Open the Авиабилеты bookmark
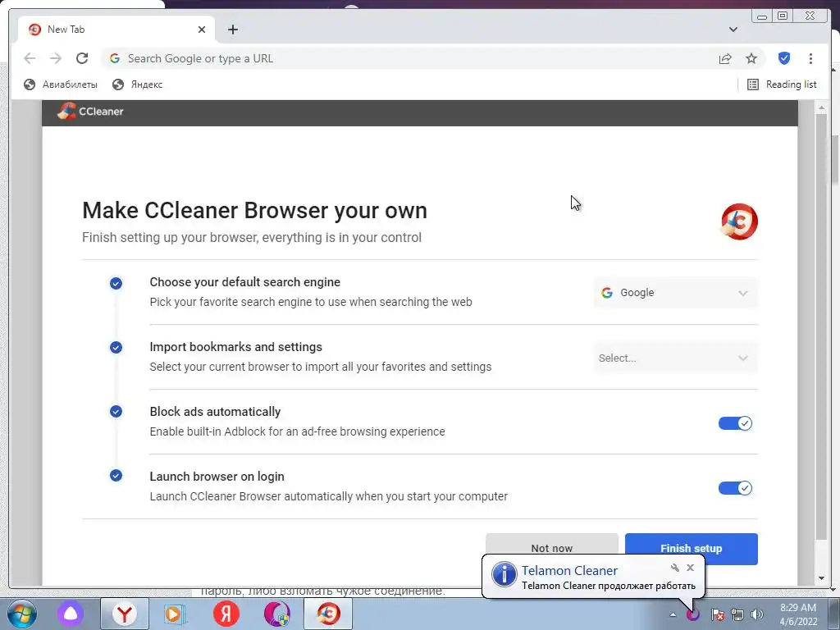This screenshot has height=630, width=840. click(x=61, y=84)
